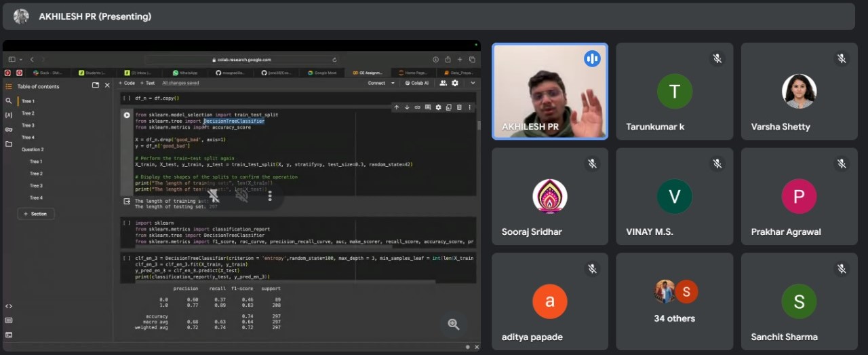The height and width of the screenshot is (355, 868).
Task: Click the muted mic on aditya papade tile
Action: click(x=592, y=269)
